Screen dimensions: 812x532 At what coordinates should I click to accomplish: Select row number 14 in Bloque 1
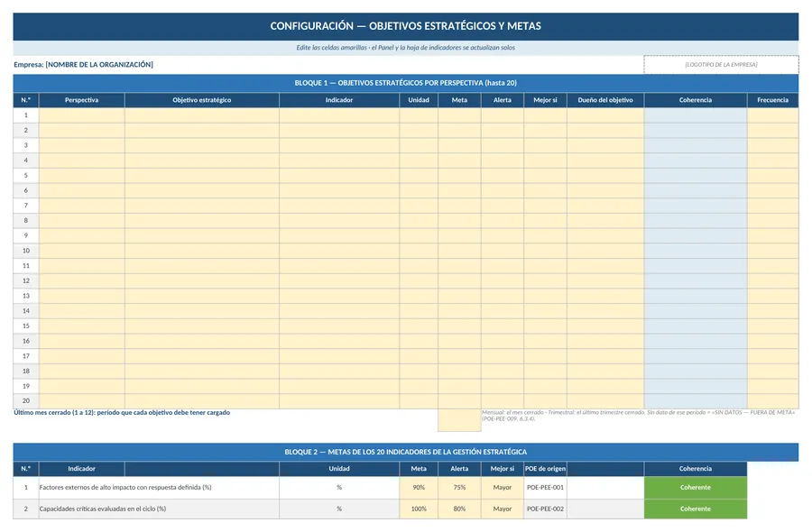26,311
